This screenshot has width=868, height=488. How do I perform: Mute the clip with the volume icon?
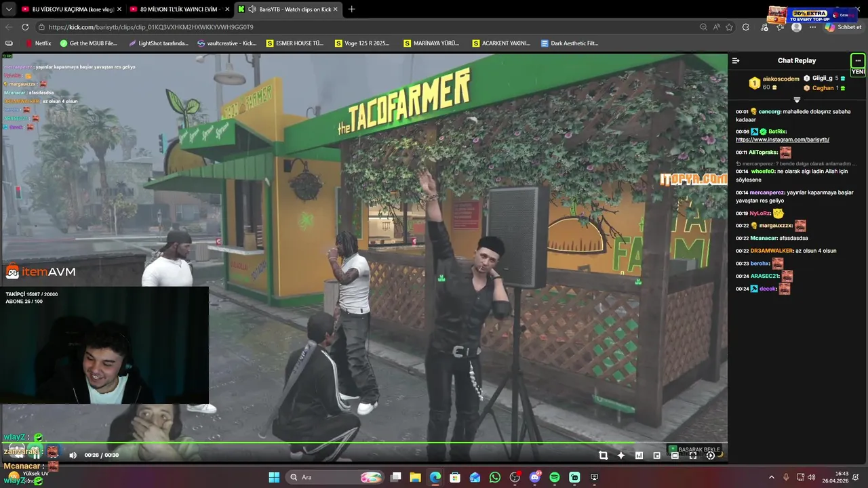pyautogui.click(x=73, y=455)
